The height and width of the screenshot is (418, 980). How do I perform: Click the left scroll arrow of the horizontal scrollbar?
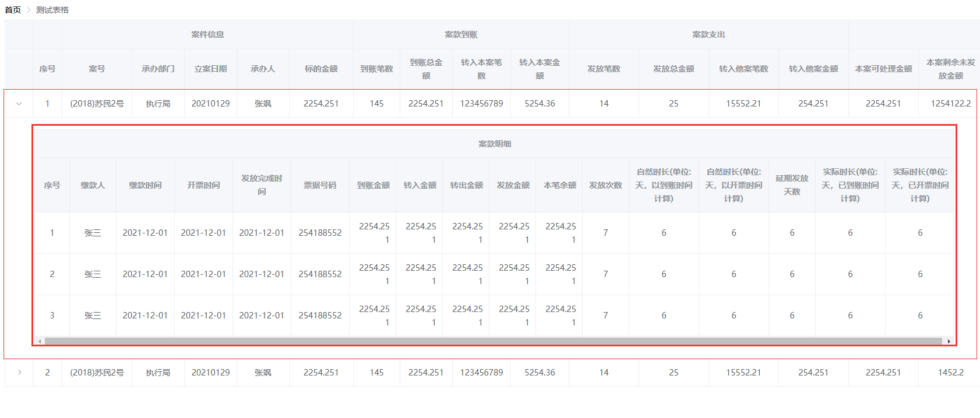click(x=40, y=341)
